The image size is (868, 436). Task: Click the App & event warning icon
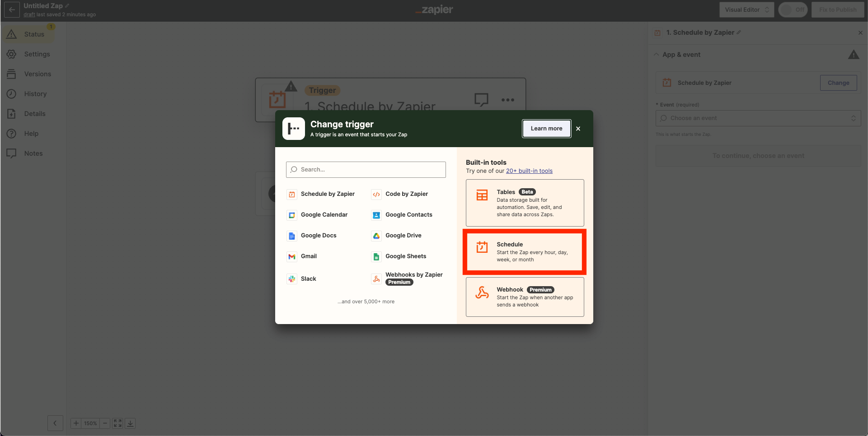coord(854,55)
